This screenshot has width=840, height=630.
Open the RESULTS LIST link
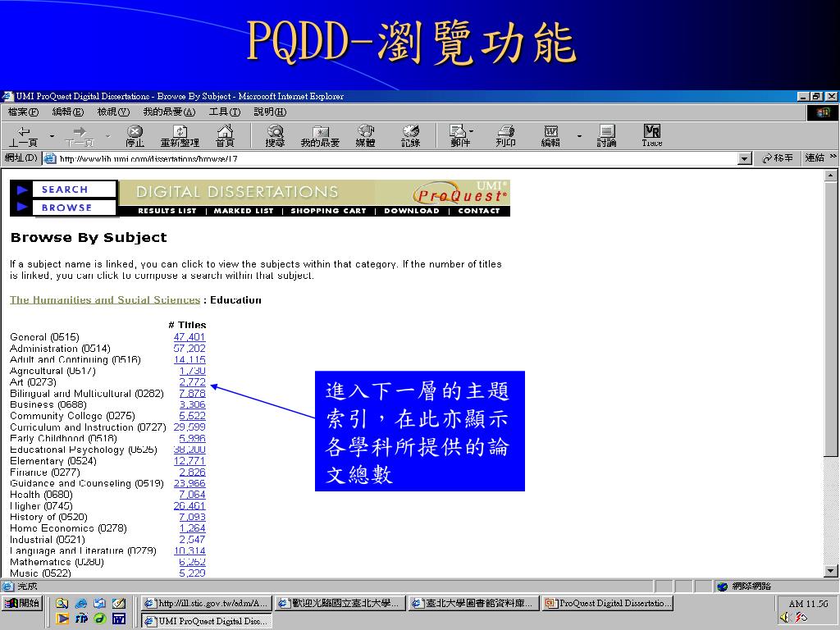[x=167, y=211]
